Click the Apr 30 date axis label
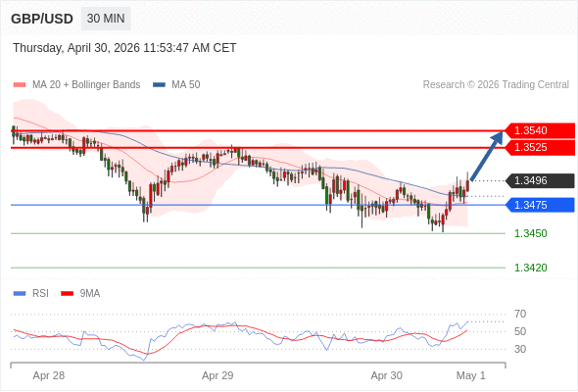578x392 pixels. [386, 375]
